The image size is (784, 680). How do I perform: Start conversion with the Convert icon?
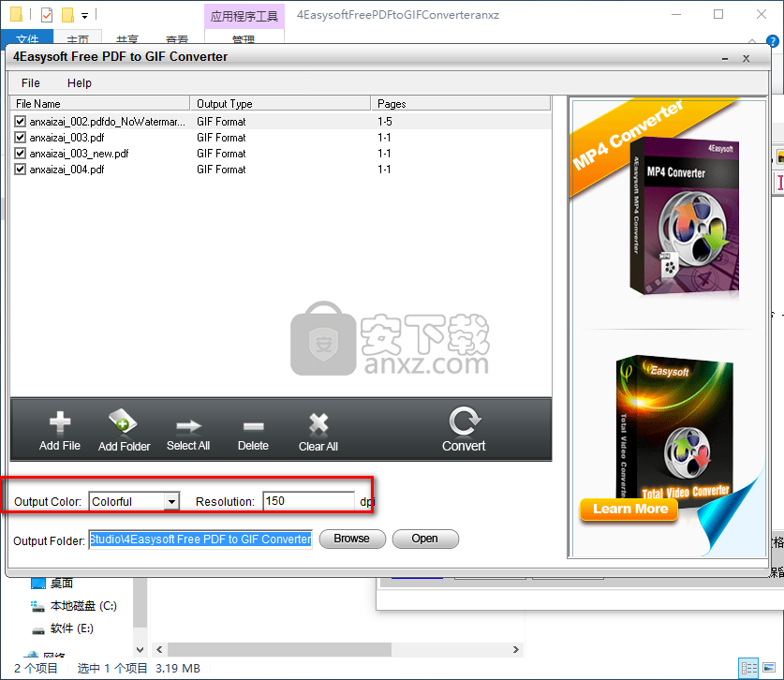tap(465, 421)
